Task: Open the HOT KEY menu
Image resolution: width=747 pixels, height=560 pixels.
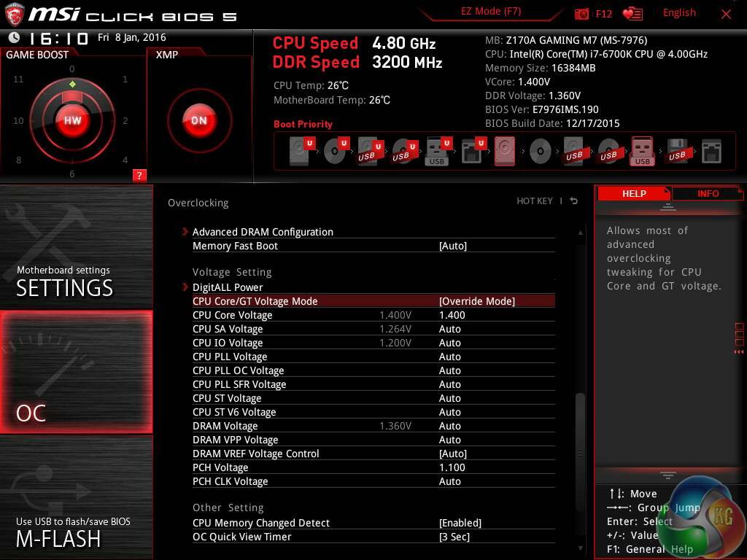Action: [x=535, y=201]
